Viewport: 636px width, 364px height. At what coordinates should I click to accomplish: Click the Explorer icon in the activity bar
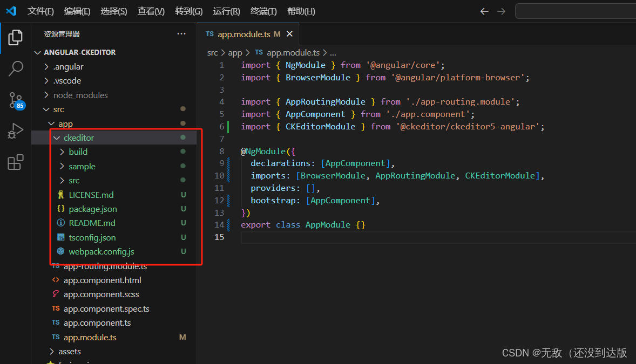(16, 37)
